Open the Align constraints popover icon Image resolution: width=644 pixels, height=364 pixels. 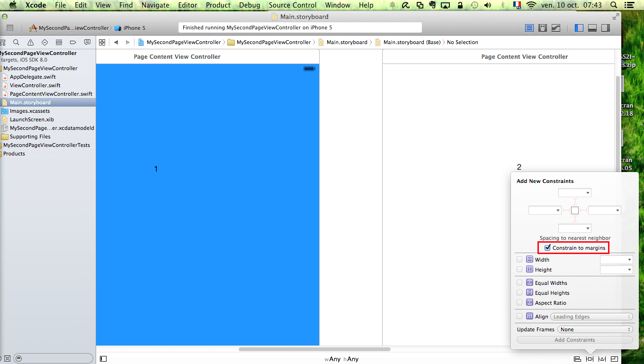(x=577, y=359)
